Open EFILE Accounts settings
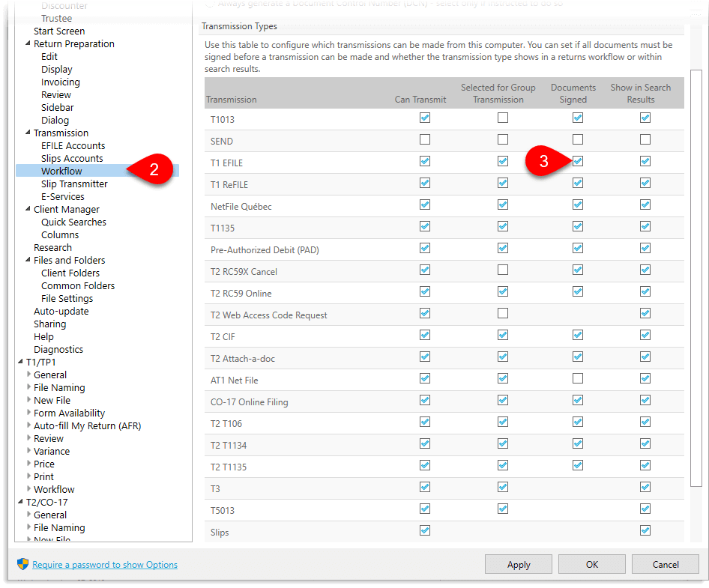 point(73,145)
